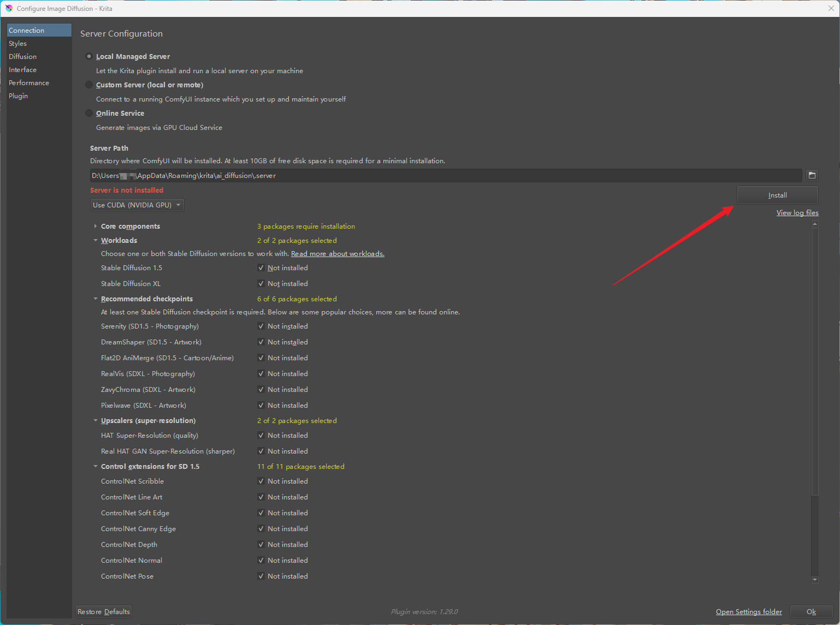Image resolution: width=840 pixels, height=625 pixels.
Task: Uncheck ControlNet Normal
Action: [261, 561]
